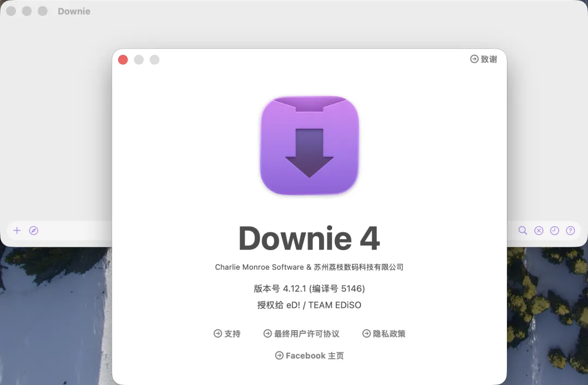The height and width of the screenshot is (385, 588).
Task: Click the purple Downie app icon
Action: tap(309, 145)
